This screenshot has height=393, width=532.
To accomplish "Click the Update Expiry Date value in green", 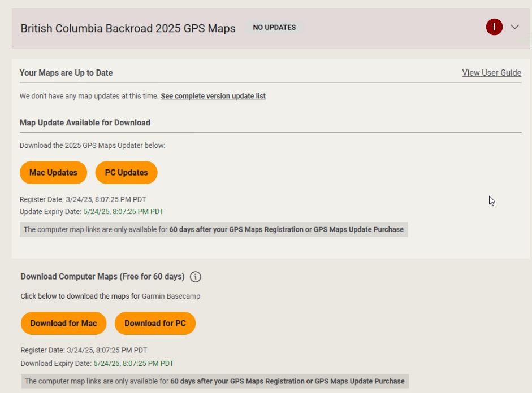I will (123, 212).
